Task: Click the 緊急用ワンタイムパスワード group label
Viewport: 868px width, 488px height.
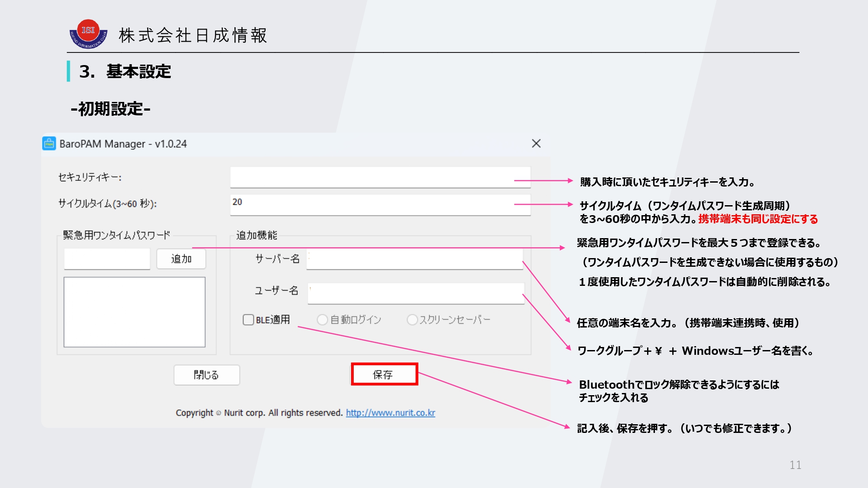Action: click(116, 236)
